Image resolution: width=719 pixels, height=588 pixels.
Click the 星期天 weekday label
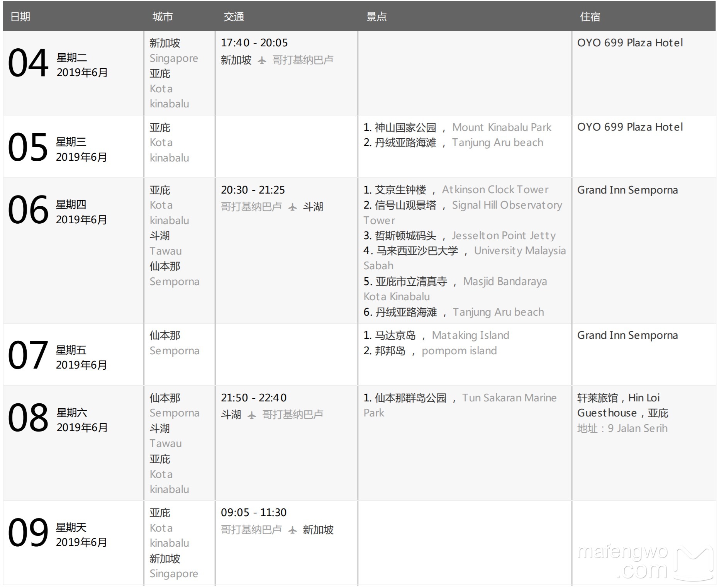coord(71,527)
